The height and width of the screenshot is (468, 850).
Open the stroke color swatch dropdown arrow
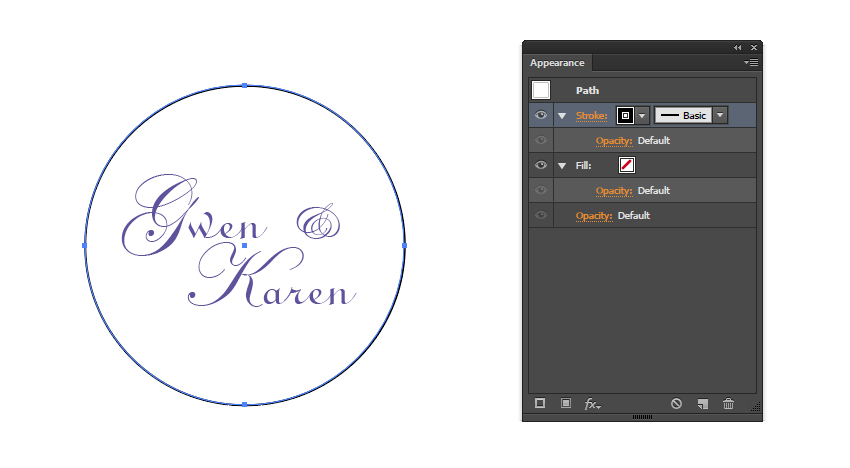click(642, 116)
